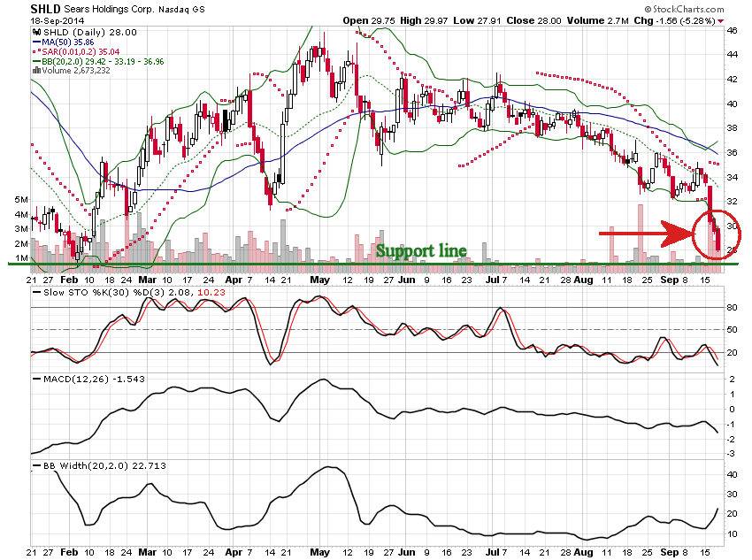752x560 pixels.
Task: Click the SHLD ticker symbol in the title
Action: click(45, 9)
